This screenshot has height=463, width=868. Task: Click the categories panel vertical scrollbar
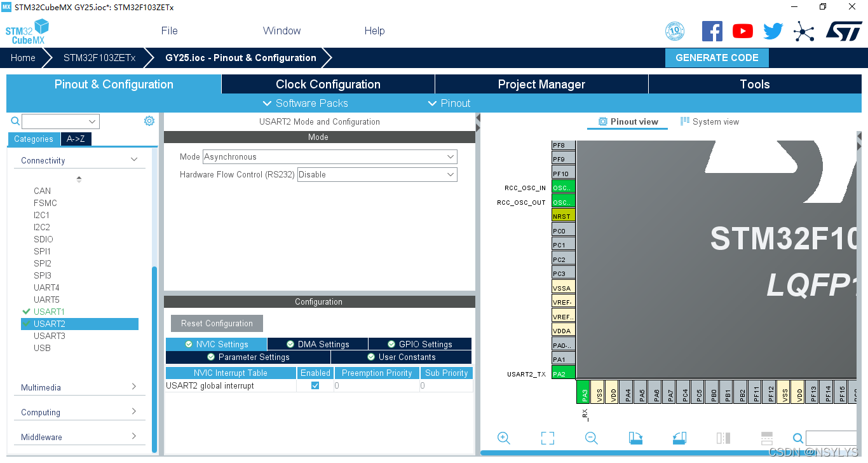154,359
